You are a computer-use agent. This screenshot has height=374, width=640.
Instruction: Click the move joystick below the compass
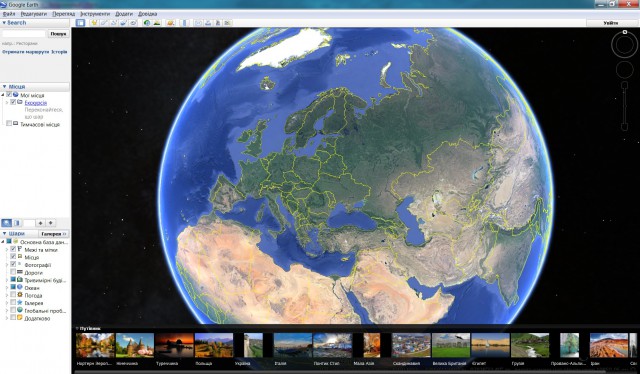624,70
